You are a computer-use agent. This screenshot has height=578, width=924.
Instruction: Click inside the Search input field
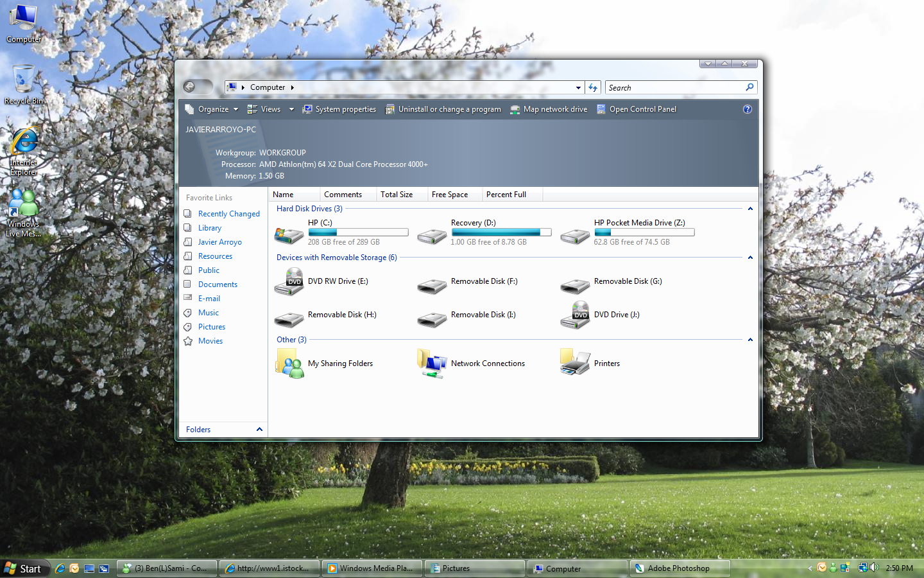tap(676, 87)
